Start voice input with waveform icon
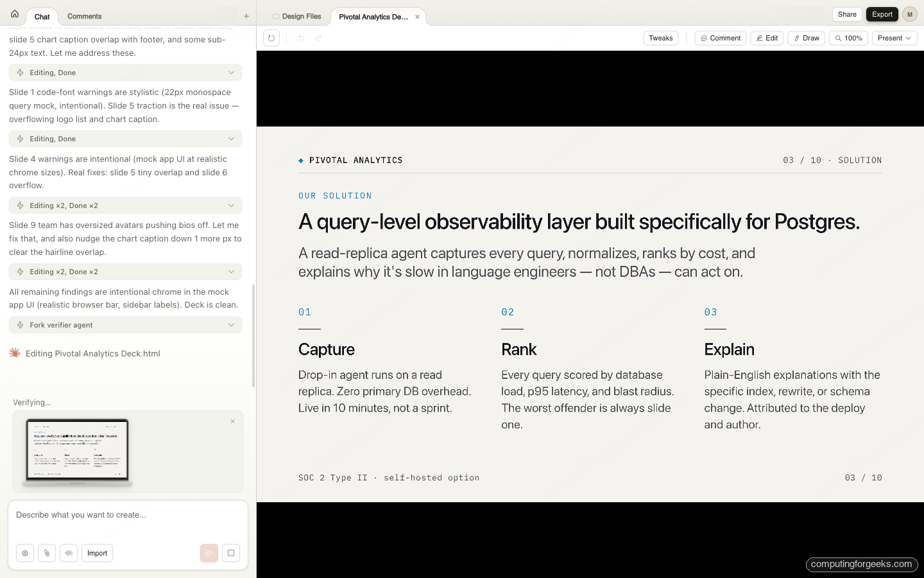 coord(69,553)
